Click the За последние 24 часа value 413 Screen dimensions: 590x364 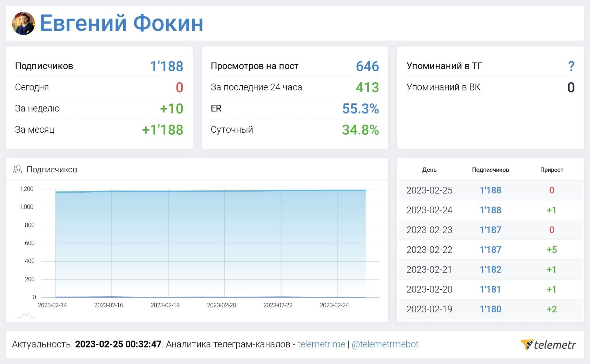pyautogui.click(x=367, y=87)
